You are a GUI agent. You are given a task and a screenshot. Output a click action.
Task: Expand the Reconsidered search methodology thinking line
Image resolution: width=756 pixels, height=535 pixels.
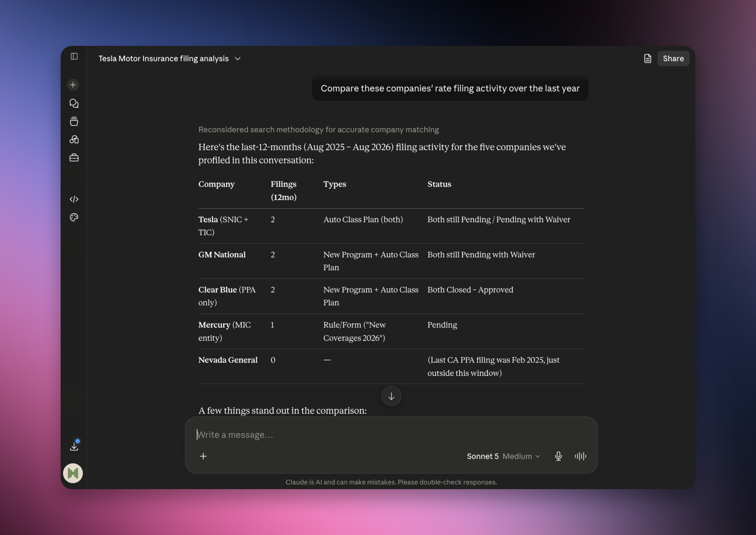(x=318, y=129)
